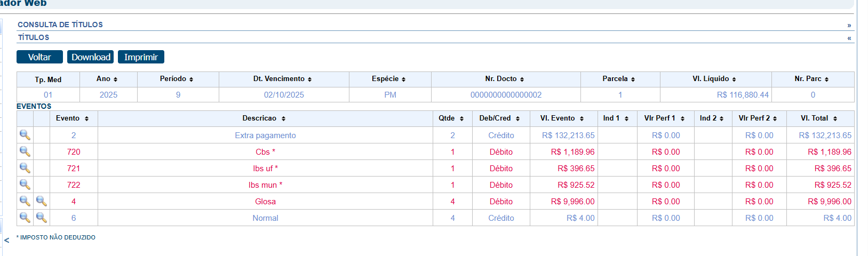Viewport: 868px width, 256px height.
Task: Open document number 0000000000000002
Action: [506, 95]
